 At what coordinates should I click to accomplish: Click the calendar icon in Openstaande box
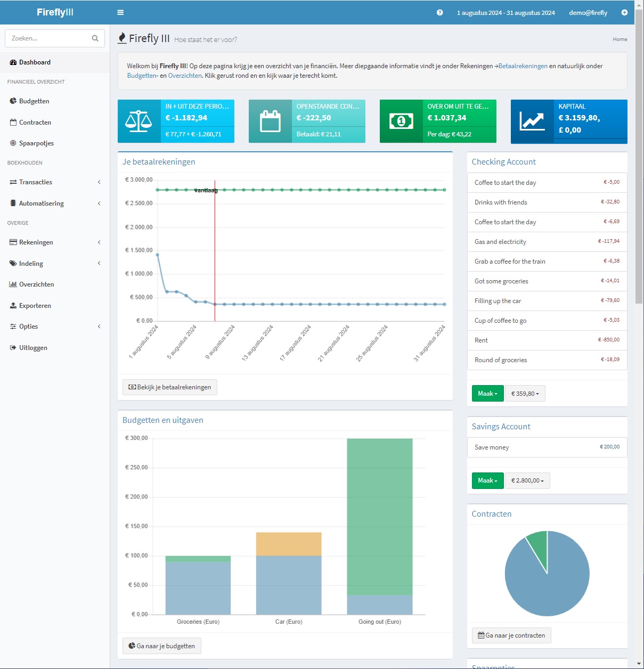coord(270,121)
